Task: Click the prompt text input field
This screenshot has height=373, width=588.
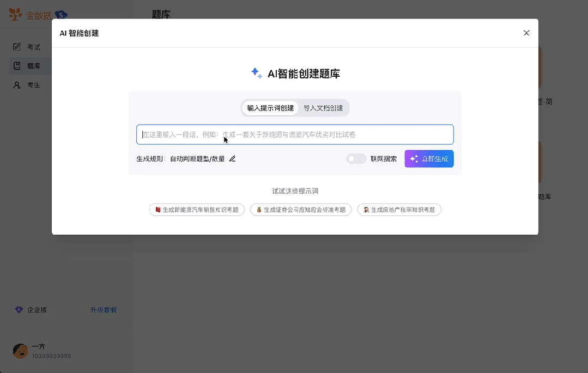Action: click(x=294, y=134)
